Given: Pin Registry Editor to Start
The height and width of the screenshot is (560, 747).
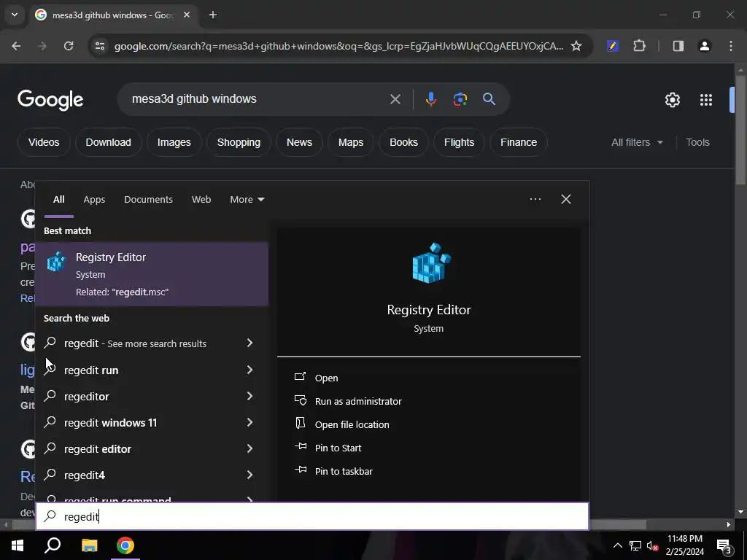Looking at the screenshot, I should point(338,448).
